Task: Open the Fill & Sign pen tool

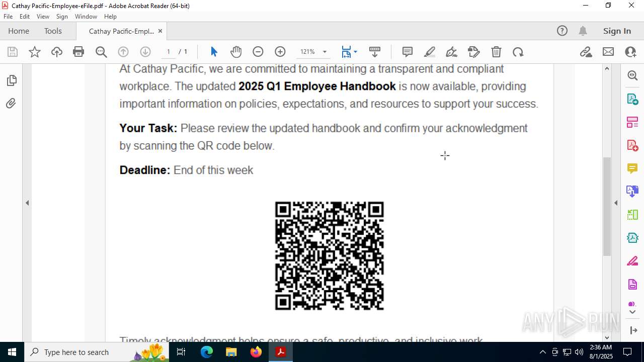Action: (452, 52)
